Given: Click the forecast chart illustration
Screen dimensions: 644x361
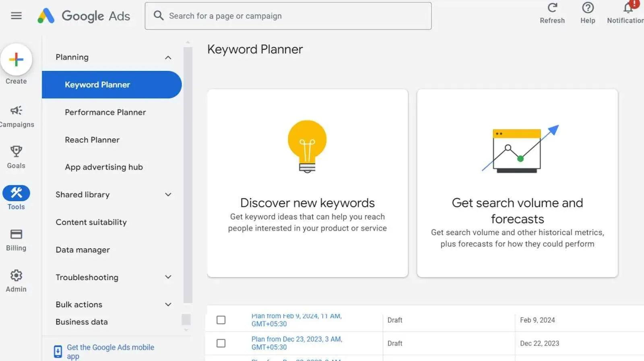Looking at the screenshot, I should pos(520,149).
